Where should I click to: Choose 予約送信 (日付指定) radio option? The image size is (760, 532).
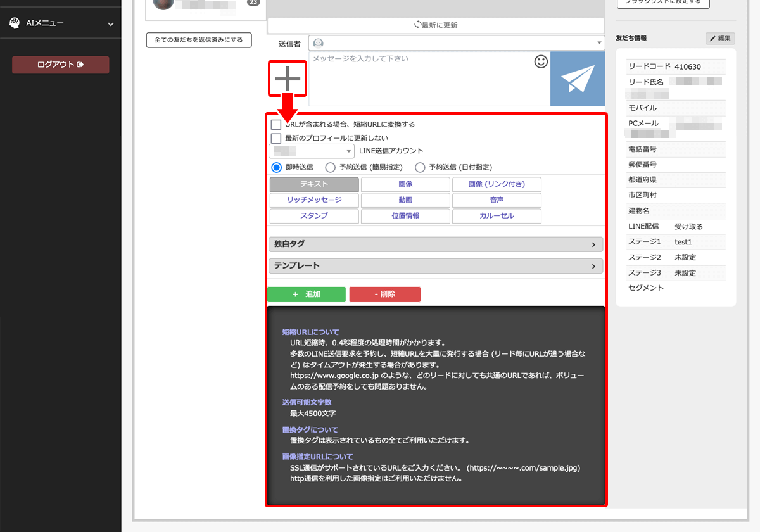420,167
